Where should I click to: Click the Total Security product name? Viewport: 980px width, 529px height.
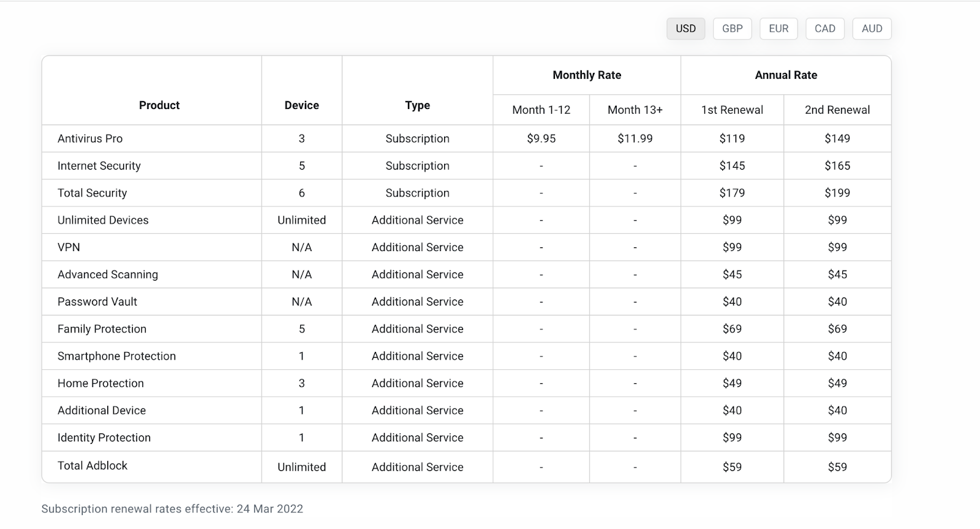tap(92, 193)
